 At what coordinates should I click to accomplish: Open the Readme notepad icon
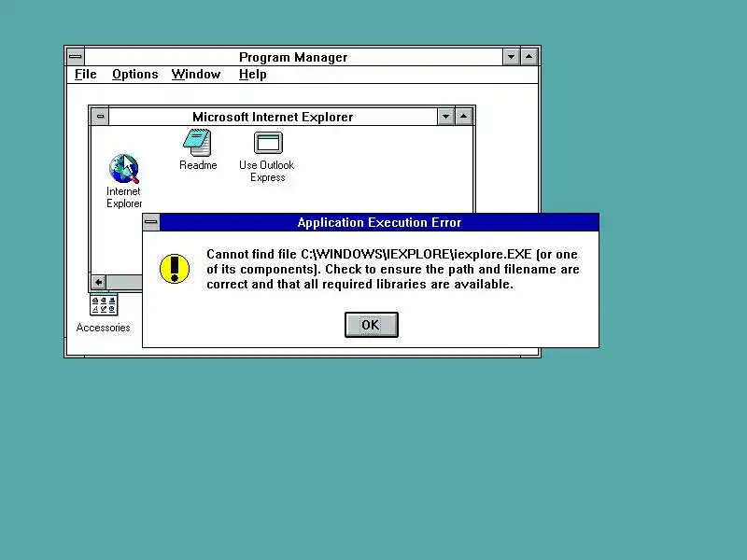(x=197, y=143)
